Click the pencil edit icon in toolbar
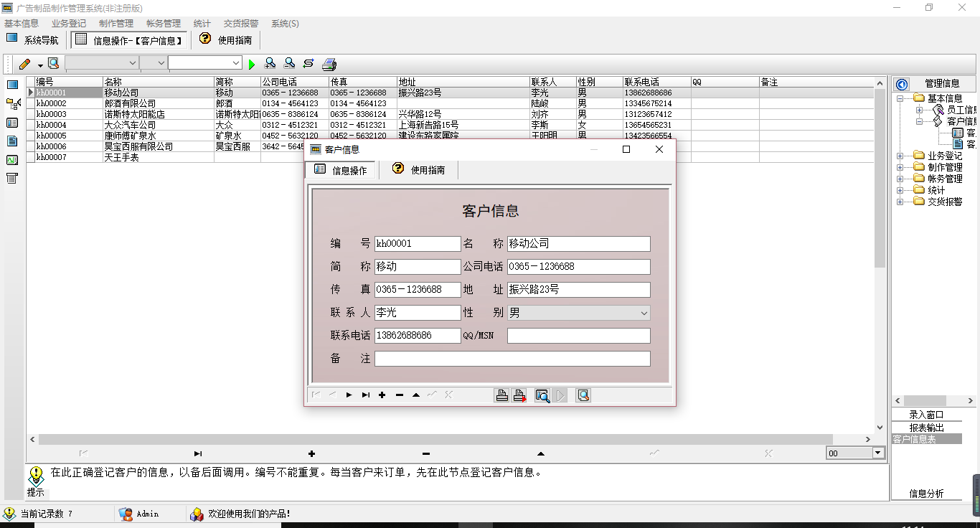 (25, 64)
